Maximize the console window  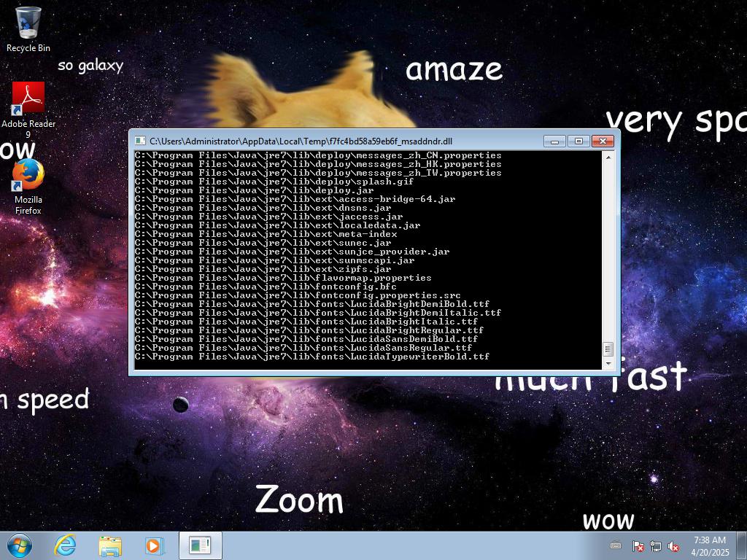click(578, 141)
